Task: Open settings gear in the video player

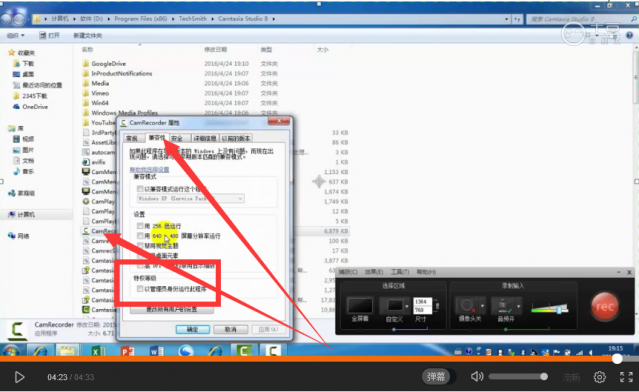Action: [599, 377]
